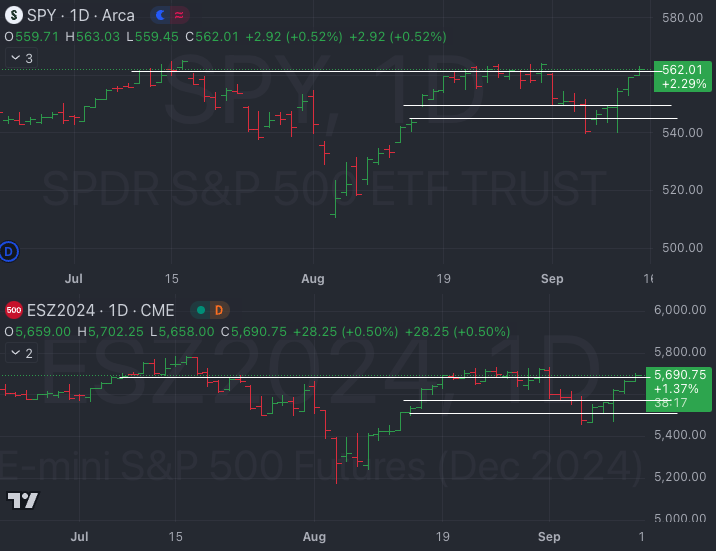Click the Jul label on SPY time axis
The height and width of the screenshot is (551, 716).
point(72,279)
